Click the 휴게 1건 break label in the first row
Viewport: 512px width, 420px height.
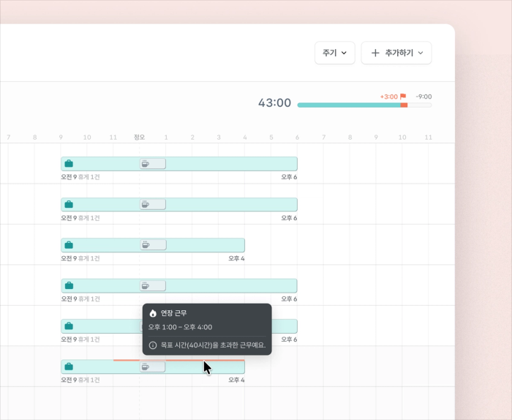89,177
